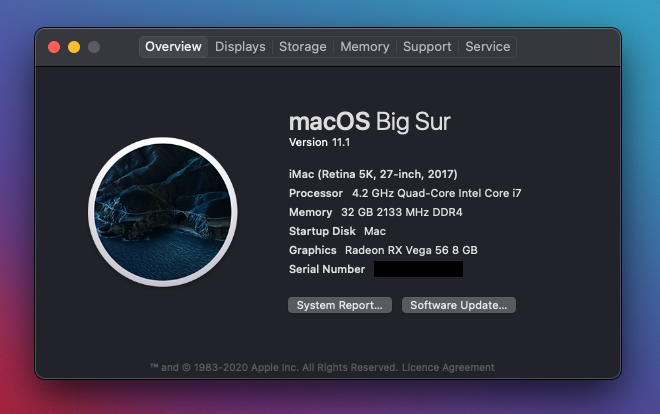Click the Version 11.1 text
This screenshot has width=660, height=414.
(x=319, y=142)
